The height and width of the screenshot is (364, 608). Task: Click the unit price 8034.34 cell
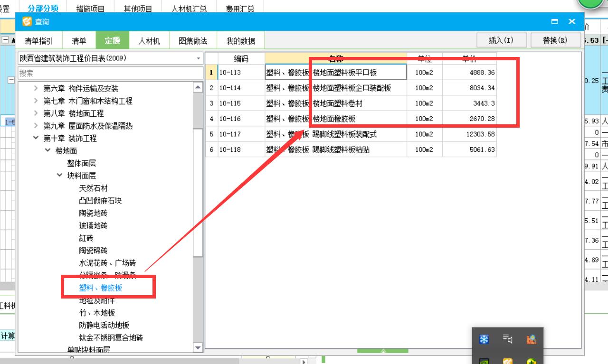coord(469,88)
